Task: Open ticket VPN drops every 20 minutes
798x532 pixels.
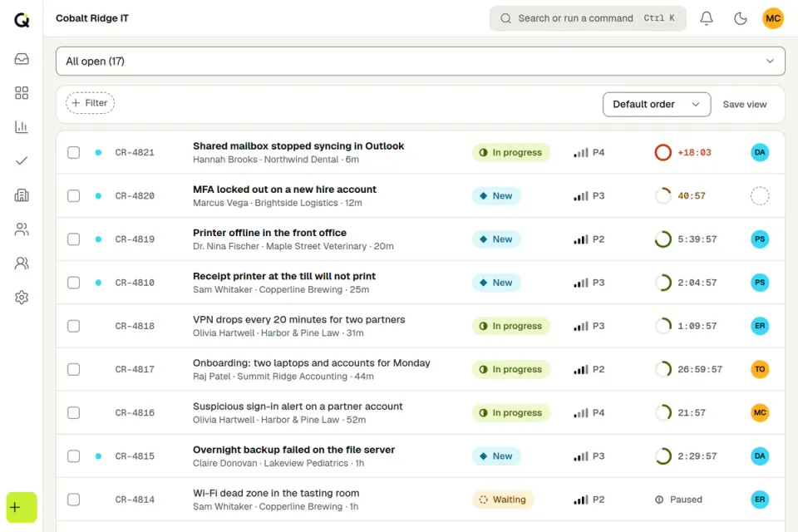Action: (298, 320)
